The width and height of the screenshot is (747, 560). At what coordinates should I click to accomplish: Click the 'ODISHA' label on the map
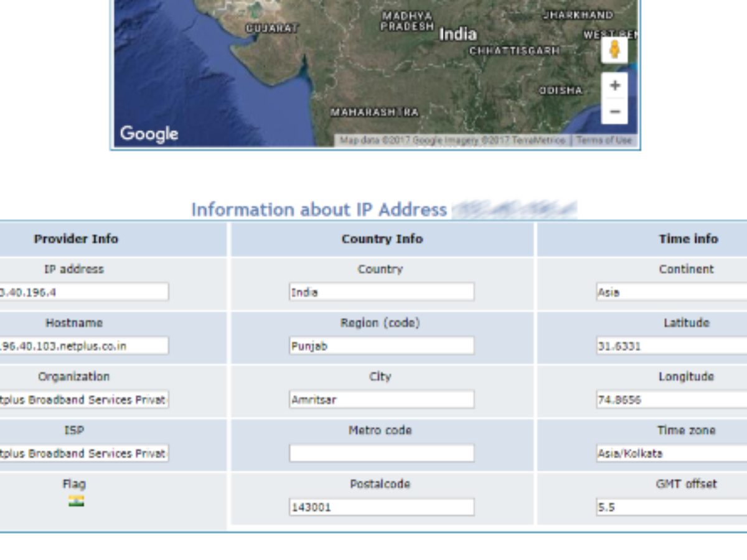click(561, 90)
